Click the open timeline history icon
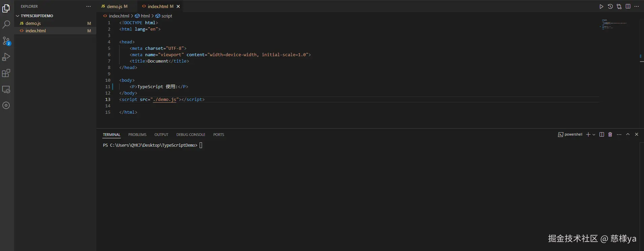 point(610,6)
